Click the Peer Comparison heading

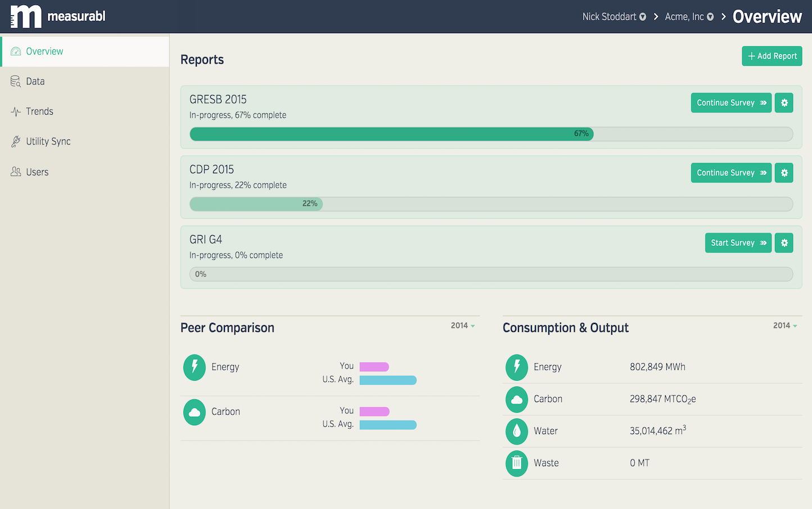click(x=227, y=328)
